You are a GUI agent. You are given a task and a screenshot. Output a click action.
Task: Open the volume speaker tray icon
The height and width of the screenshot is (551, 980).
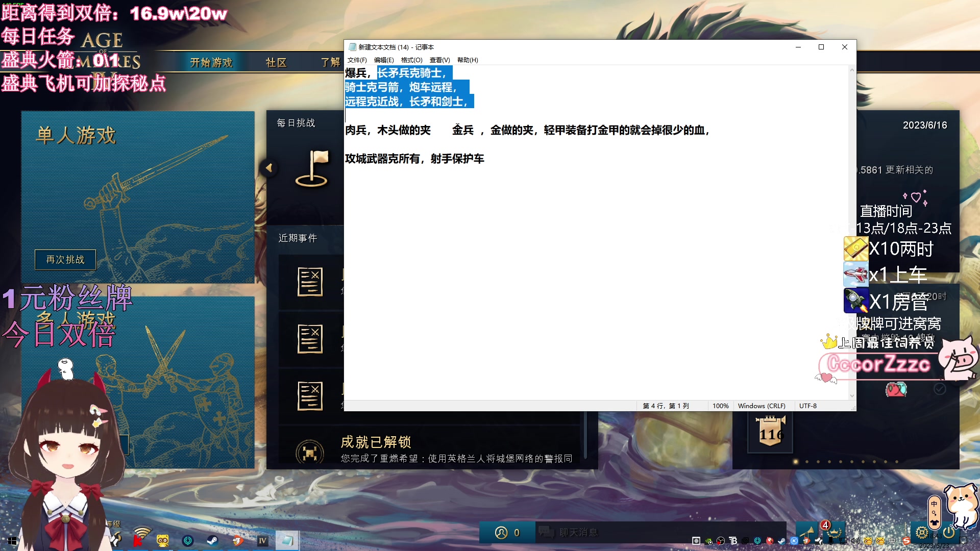(855, 541)
